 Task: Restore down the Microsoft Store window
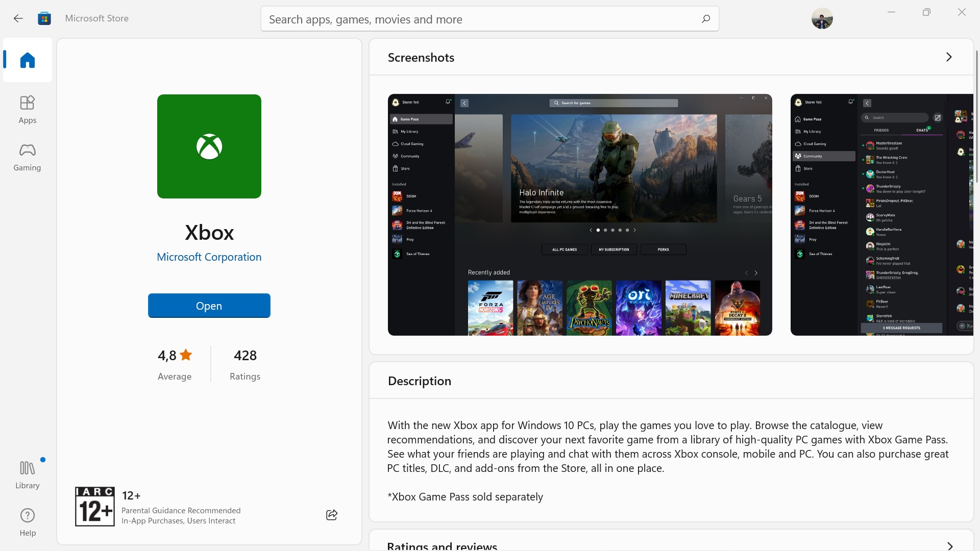[926, 12]
